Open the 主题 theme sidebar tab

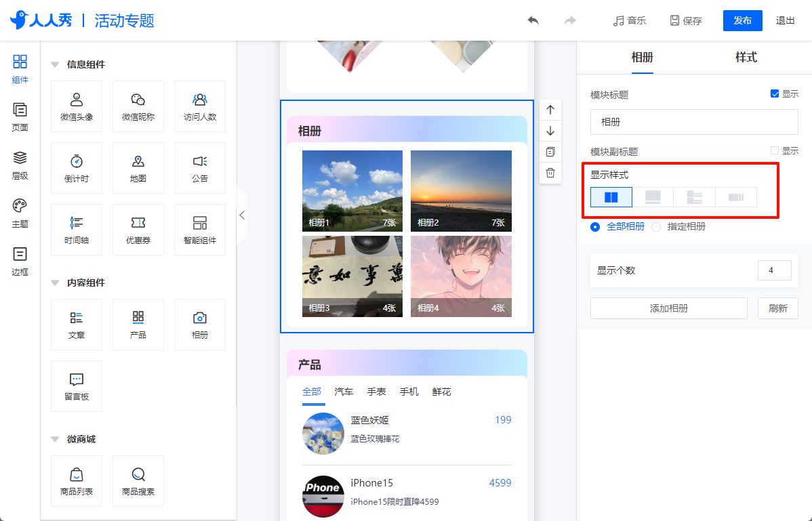click(x=20, y=213)
